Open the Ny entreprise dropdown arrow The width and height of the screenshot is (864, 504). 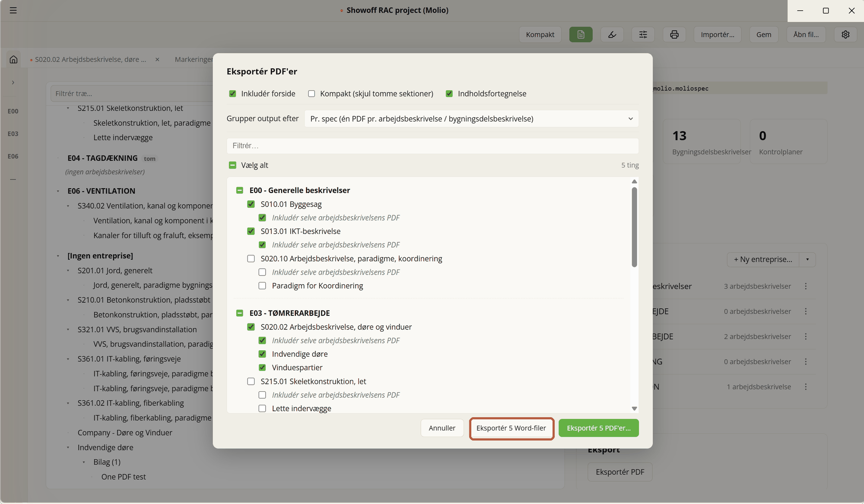[x=807, y=260]
